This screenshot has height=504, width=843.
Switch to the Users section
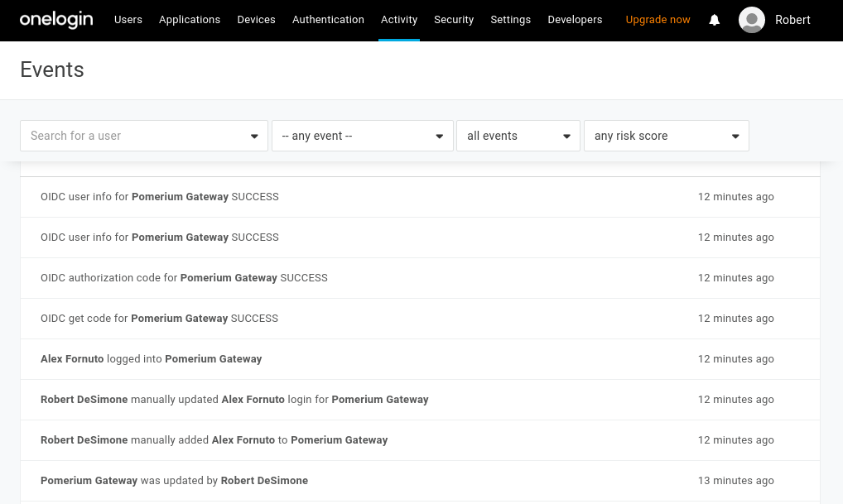click(x=128, y=20)
